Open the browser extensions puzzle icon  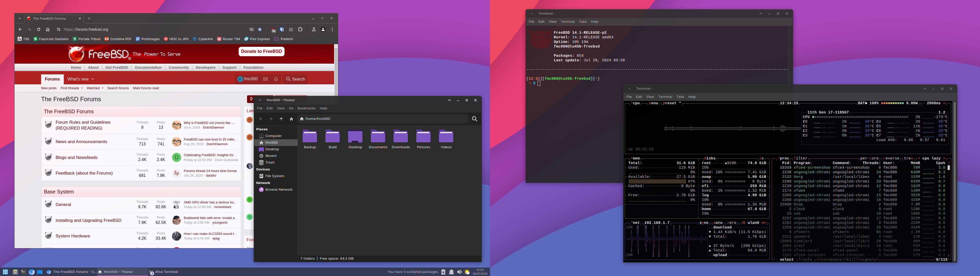click(300, 29)
